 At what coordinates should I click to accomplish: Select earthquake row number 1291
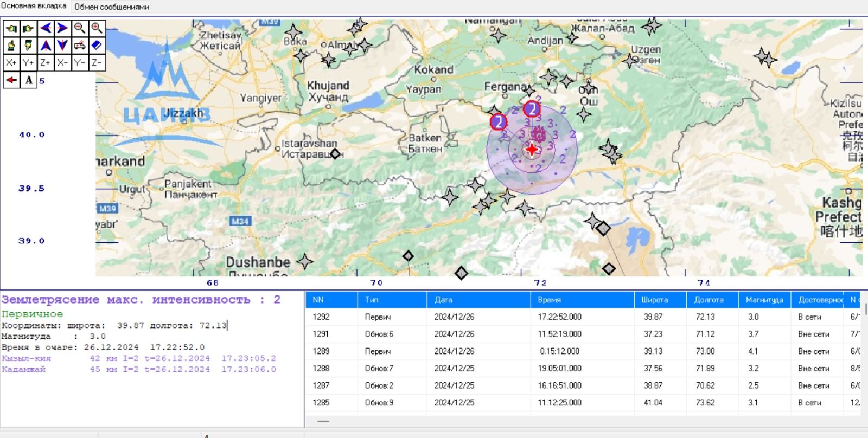[x=321, y=334]
